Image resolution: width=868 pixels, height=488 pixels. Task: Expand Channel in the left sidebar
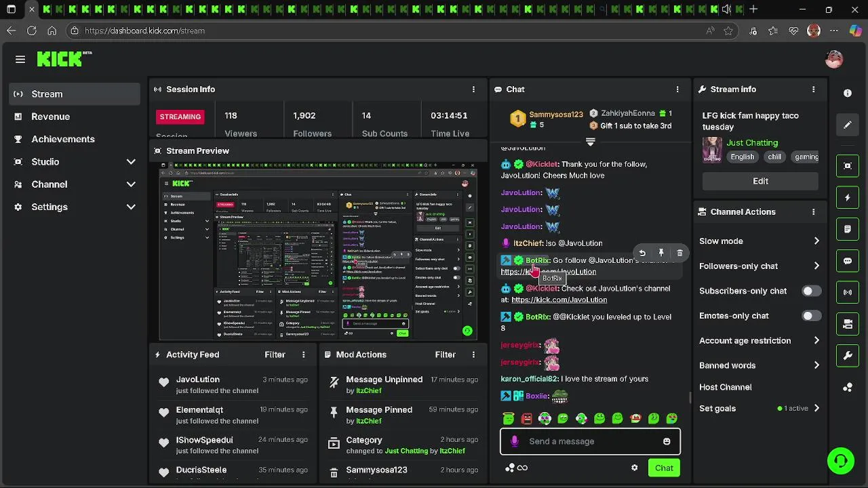[x=75, y=184]
